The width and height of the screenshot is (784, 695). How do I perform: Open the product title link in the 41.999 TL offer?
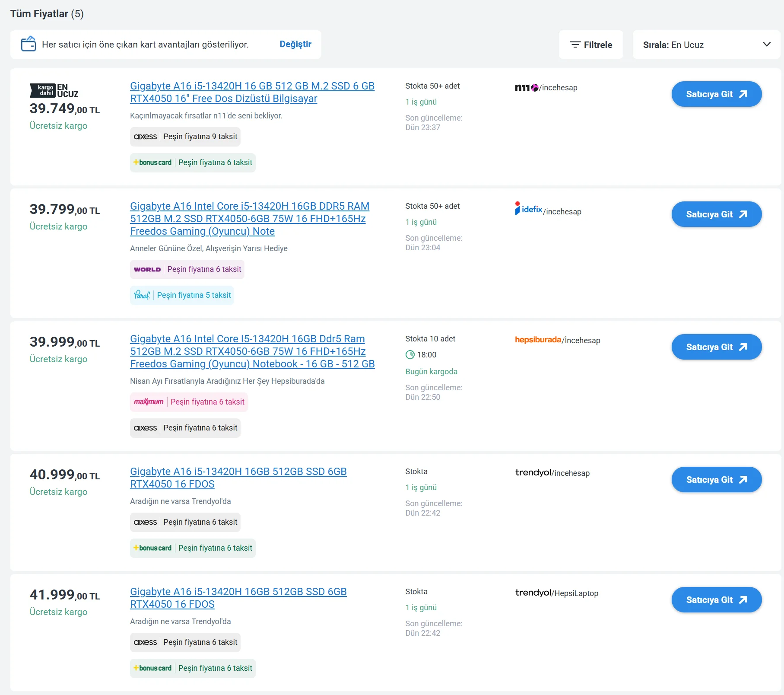238,598
